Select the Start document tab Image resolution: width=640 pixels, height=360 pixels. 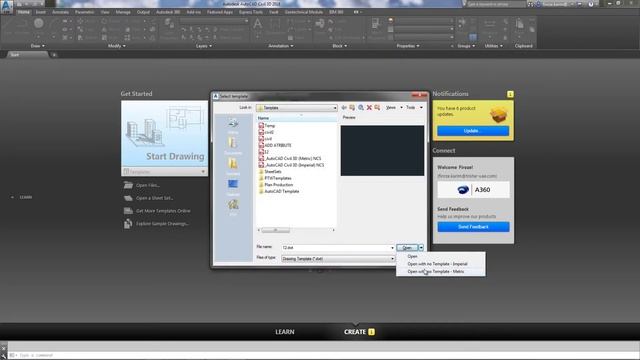point(27,55)
